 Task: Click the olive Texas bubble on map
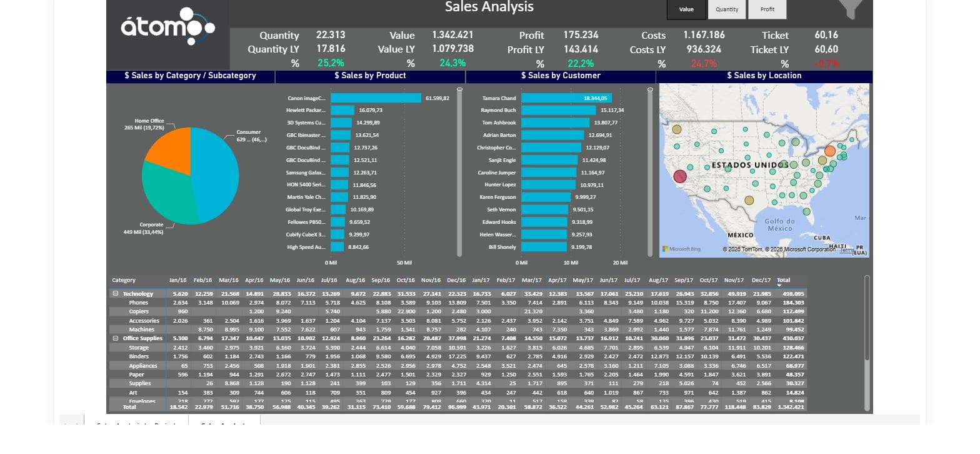coord(749,200)
